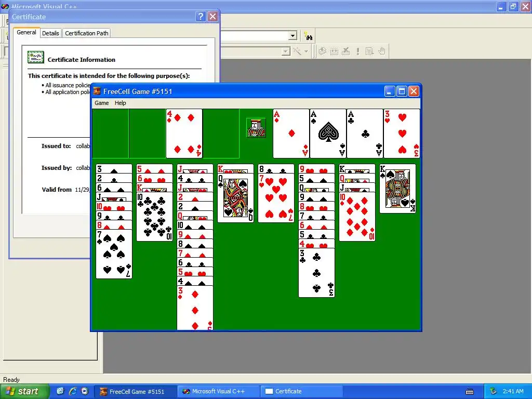Click the 3 of hearts foundation pile
This screenshot has width=532, height=399.
click(402, 134)
